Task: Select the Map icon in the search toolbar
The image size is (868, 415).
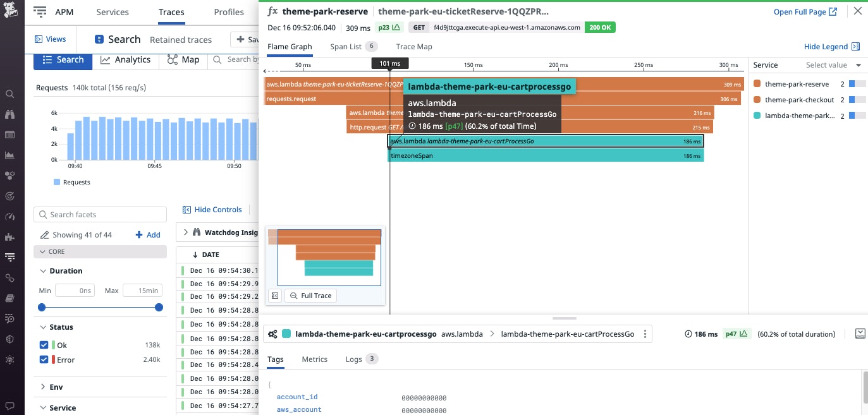Action: click(x=172, y=59)
